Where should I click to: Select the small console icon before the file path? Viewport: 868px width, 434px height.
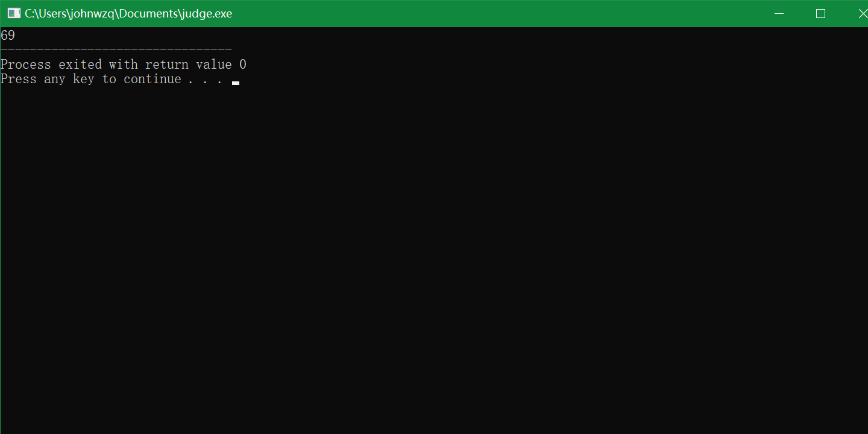click(x=13, y=13)
